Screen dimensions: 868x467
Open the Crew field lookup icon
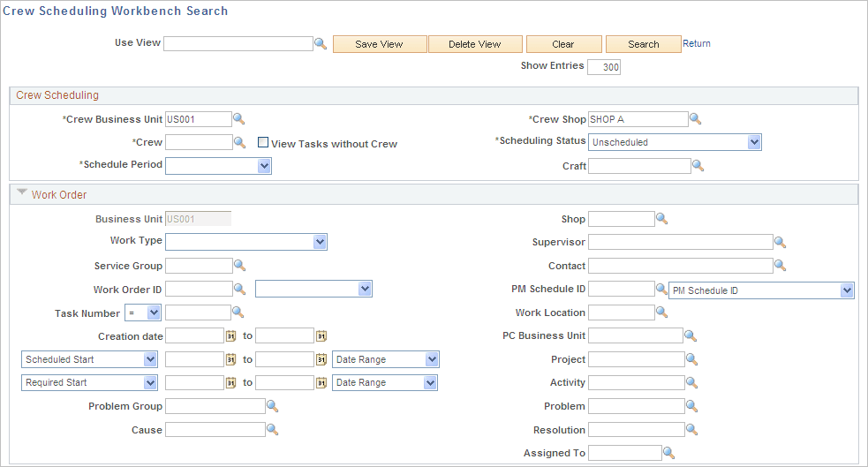tap(239, 142)
